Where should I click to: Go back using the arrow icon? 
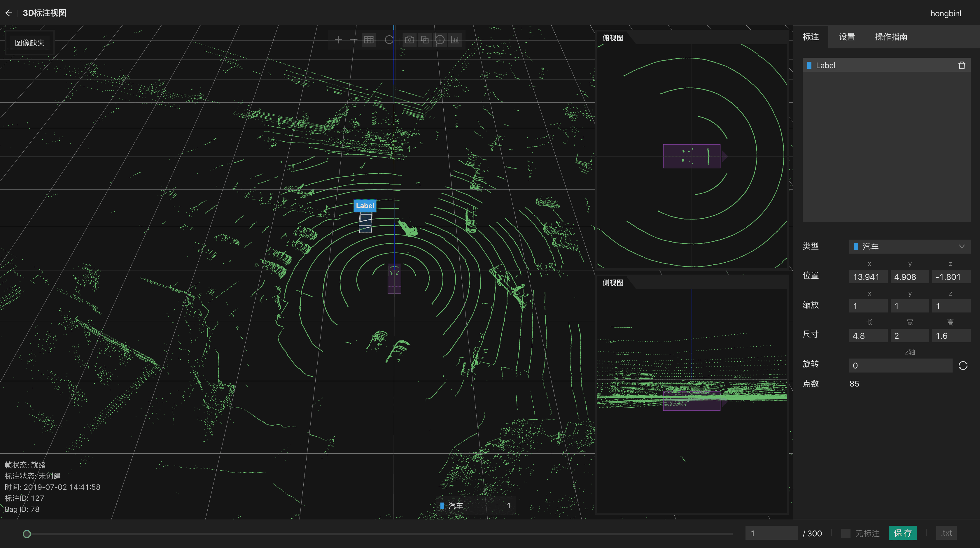(x=9, y=13)
